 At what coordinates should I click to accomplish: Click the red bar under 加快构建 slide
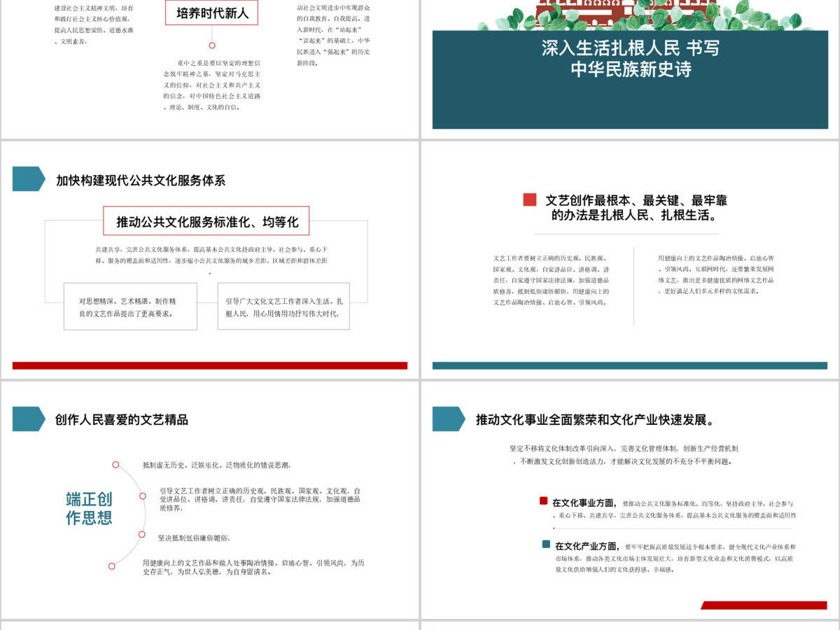coord(210,365)
